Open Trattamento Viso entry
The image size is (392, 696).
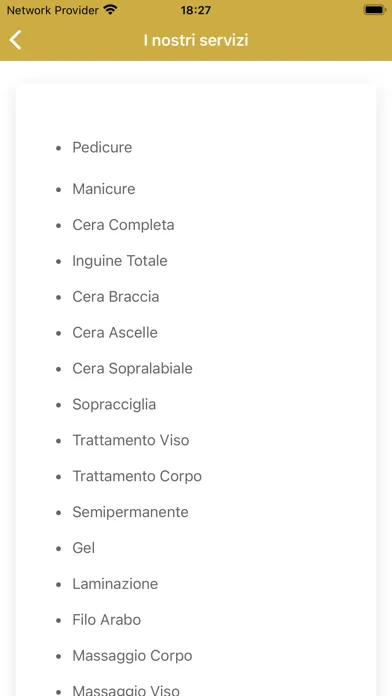131,440
